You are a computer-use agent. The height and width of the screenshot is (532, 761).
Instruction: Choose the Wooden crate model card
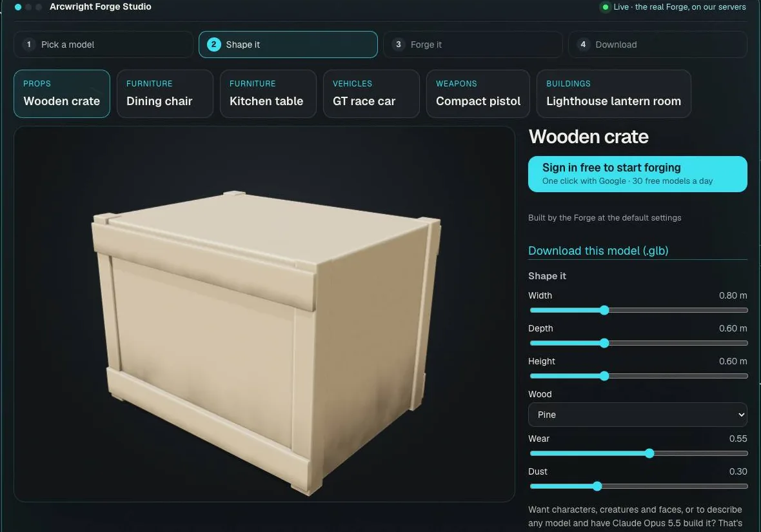[62, 94]
